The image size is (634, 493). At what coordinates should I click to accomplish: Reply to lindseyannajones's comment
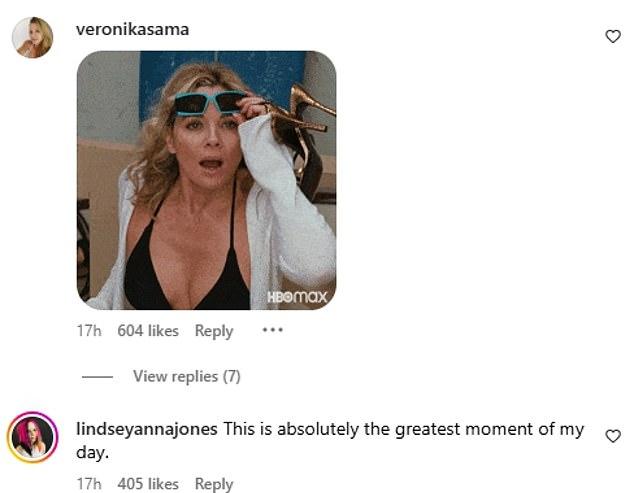pyautogui.click(x=214, y=484)
